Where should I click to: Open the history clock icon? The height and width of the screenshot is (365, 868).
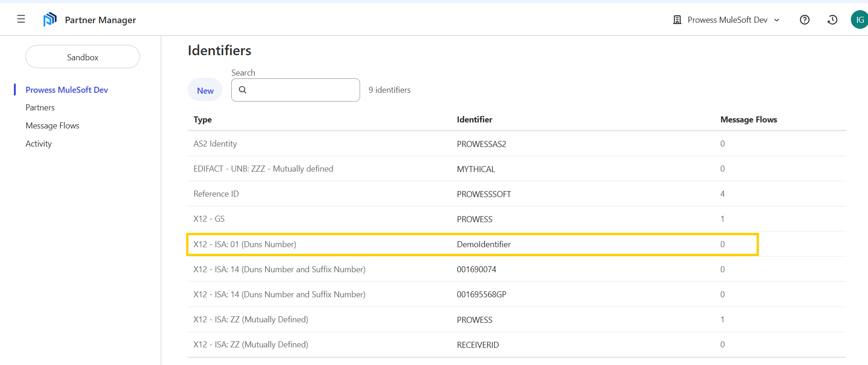tap(832, 20)
